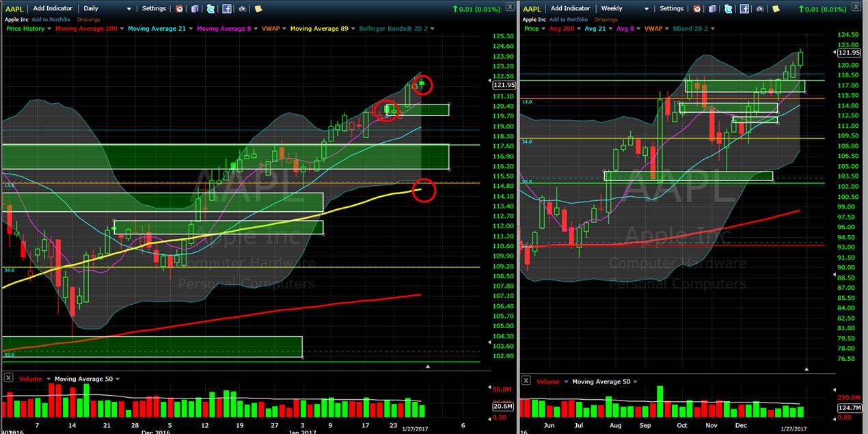Expand the Moving Average 21 indicator menu
The height and width of the screenshot is (434, 868).
(x=191, y=29)
